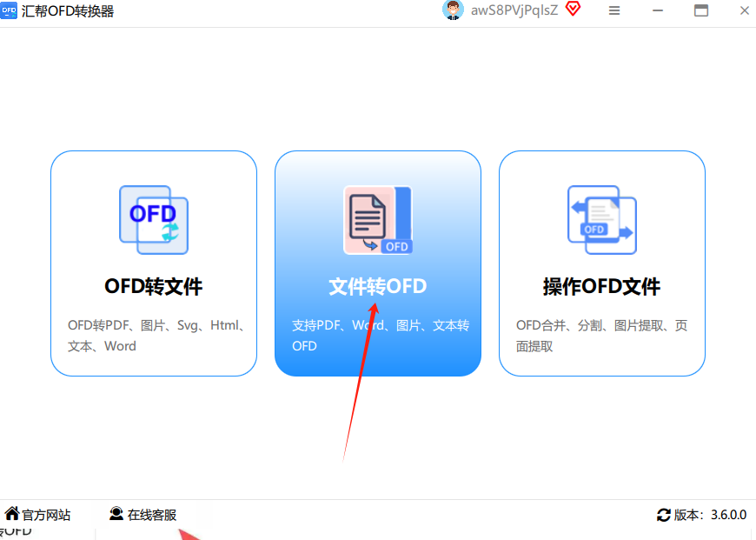The width and height of the screenshot is (756, 540).
Task: Click the OFD转PDF、图片、Svg description text
Action: click(x=156, y=336)
